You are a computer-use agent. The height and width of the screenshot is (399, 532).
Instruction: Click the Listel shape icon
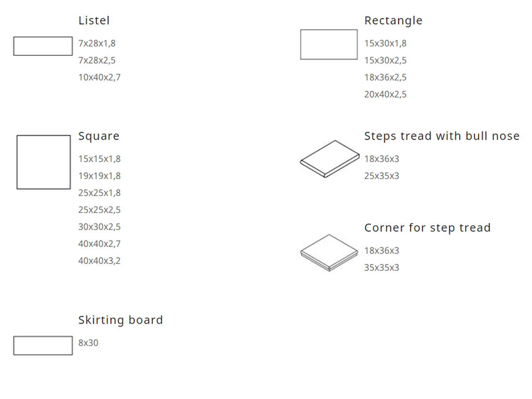tap(43, 46)
